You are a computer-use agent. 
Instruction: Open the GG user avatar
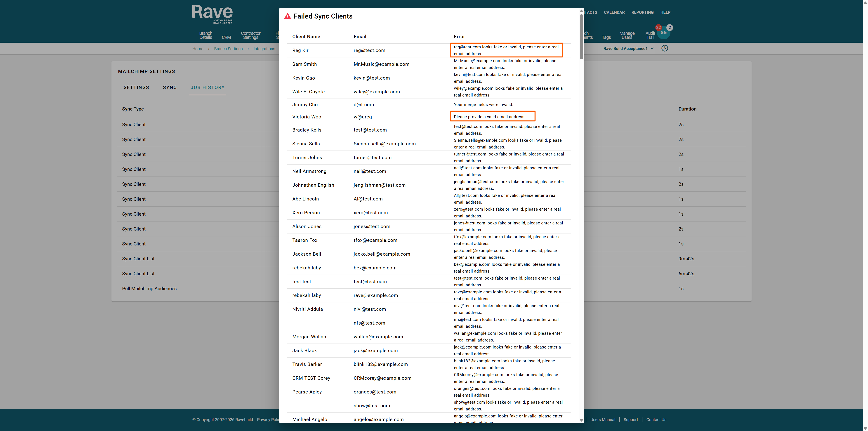click(x=663, y=33)
